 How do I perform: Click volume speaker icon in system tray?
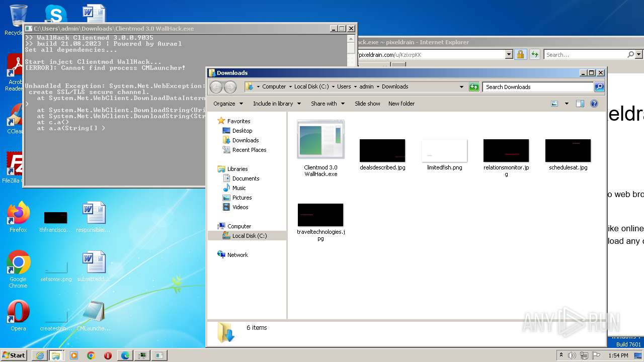572,355
